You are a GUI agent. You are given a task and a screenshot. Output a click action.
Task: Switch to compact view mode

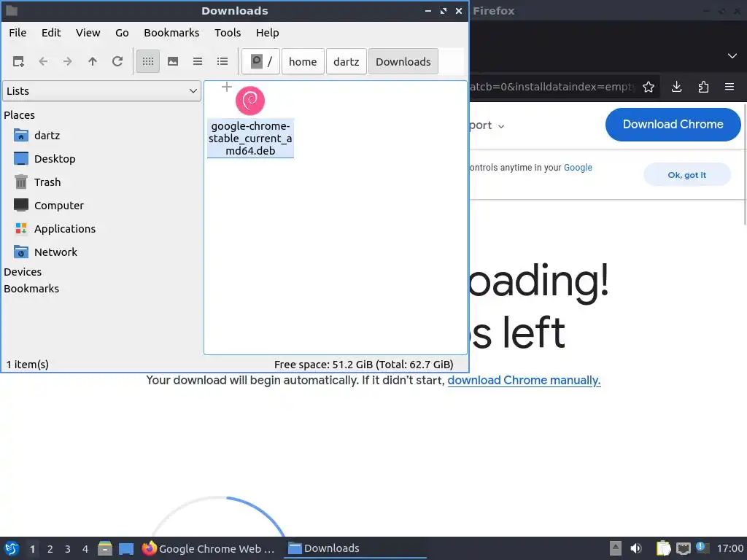click(198, 61)
